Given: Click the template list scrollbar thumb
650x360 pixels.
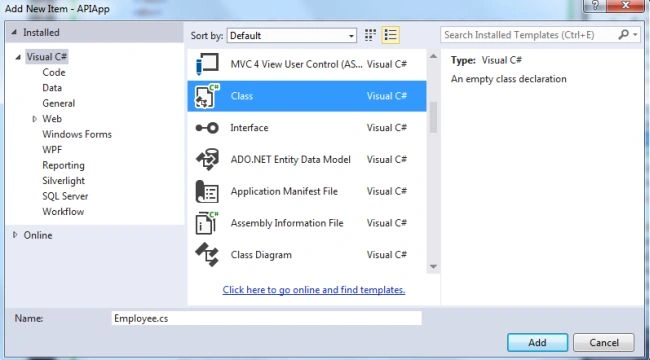Looking at the screenshot, I should click(x=433, y=117).
